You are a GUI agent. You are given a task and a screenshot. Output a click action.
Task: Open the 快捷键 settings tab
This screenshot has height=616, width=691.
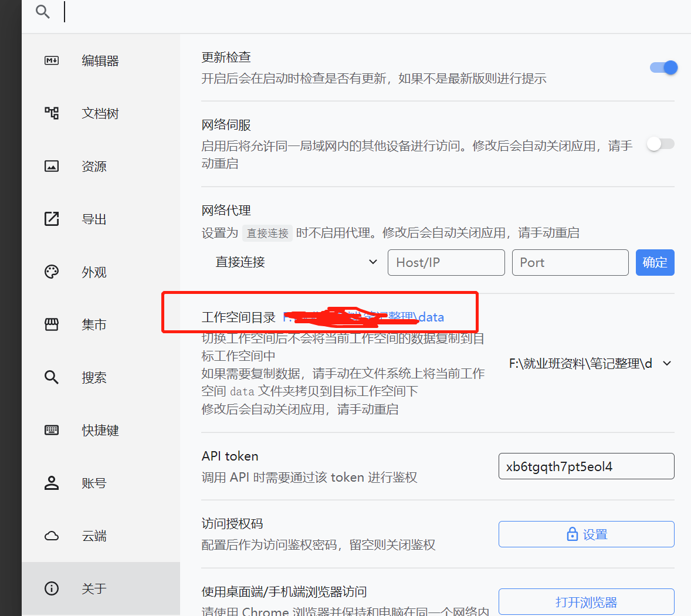101,430
